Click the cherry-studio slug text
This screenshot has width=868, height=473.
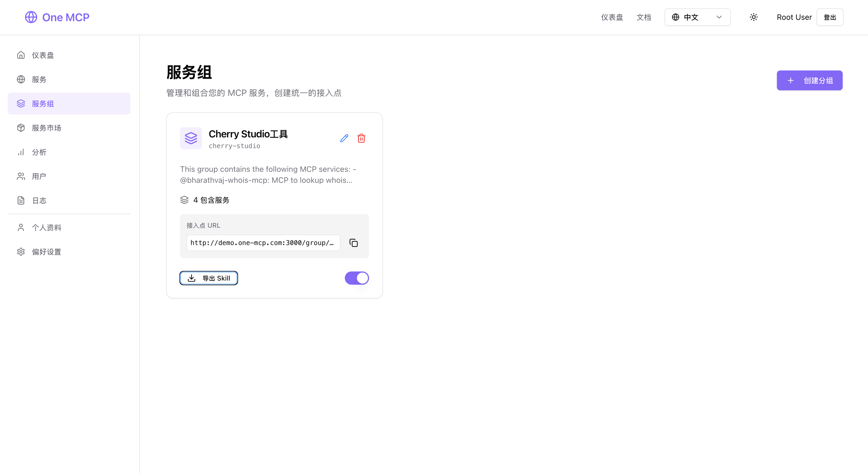click(x=234, y=146)
